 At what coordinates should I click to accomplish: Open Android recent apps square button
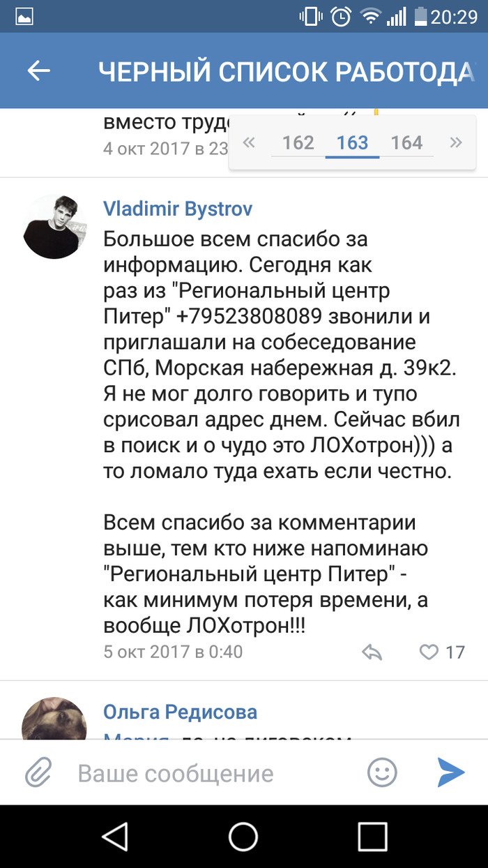coord(372,836)
